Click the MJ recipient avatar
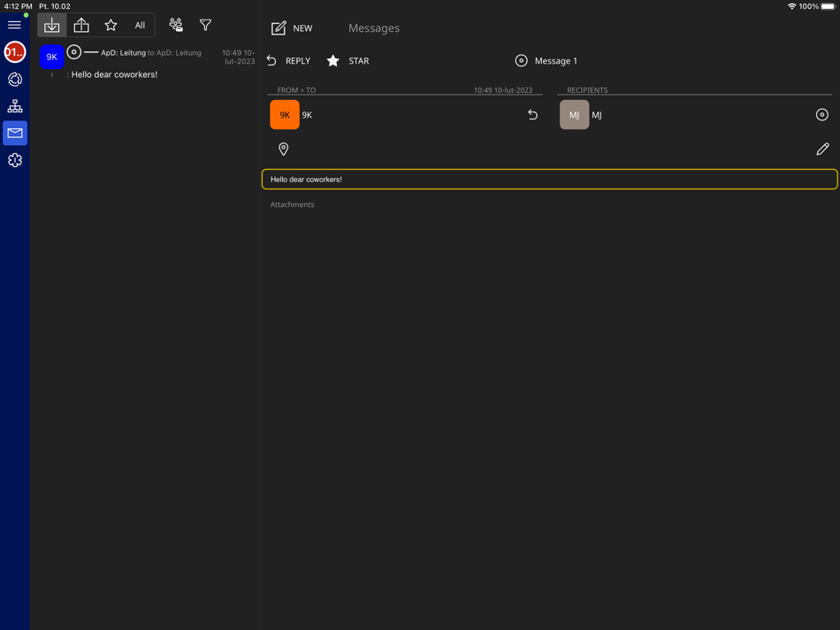The image size is (840, 630). [574, 115]
